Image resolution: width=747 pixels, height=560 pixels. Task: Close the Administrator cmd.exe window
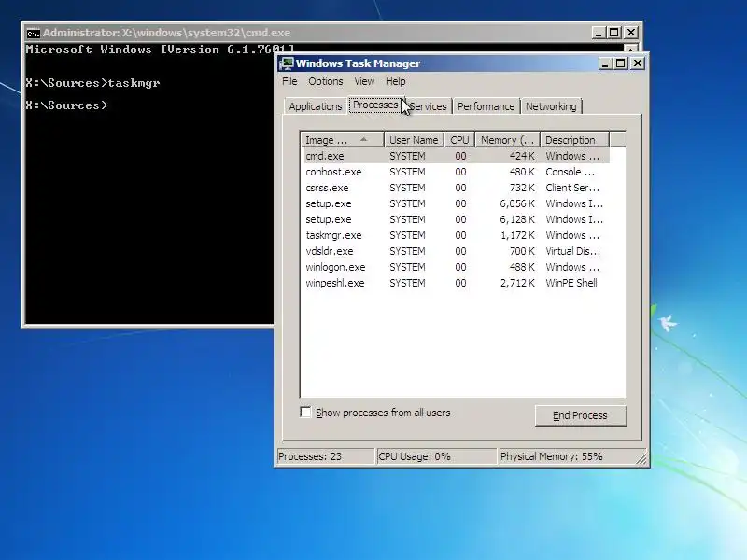tap(631, 33)
